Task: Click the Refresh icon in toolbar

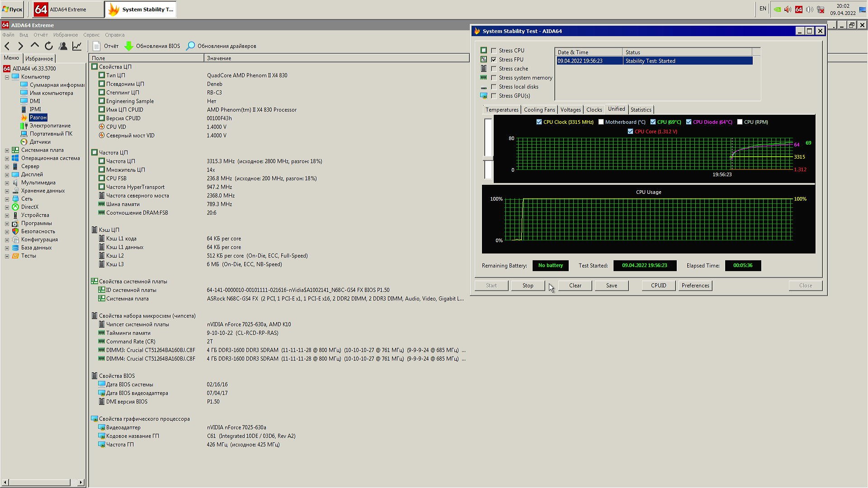Action: (49, 46)
